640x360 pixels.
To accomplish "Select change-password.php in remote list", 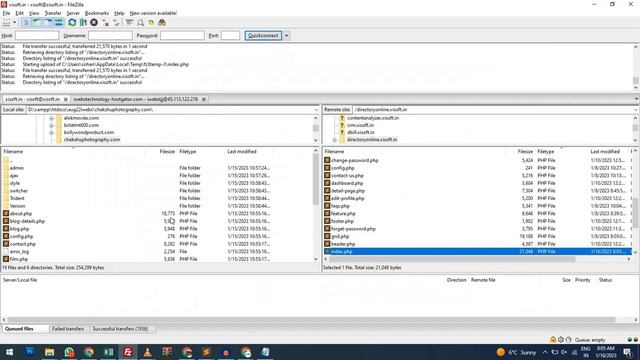I will coord(354,160).
